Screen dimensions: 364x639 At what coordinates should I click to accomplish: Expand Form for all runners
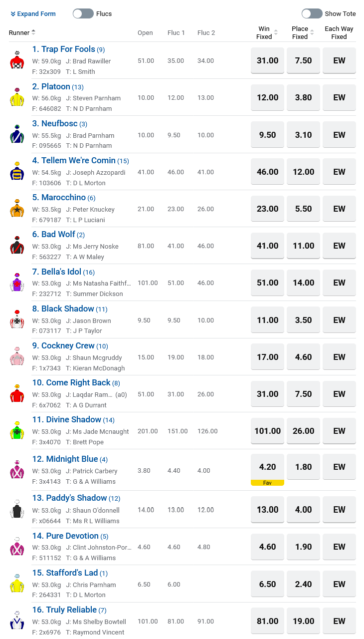[33, 14]
